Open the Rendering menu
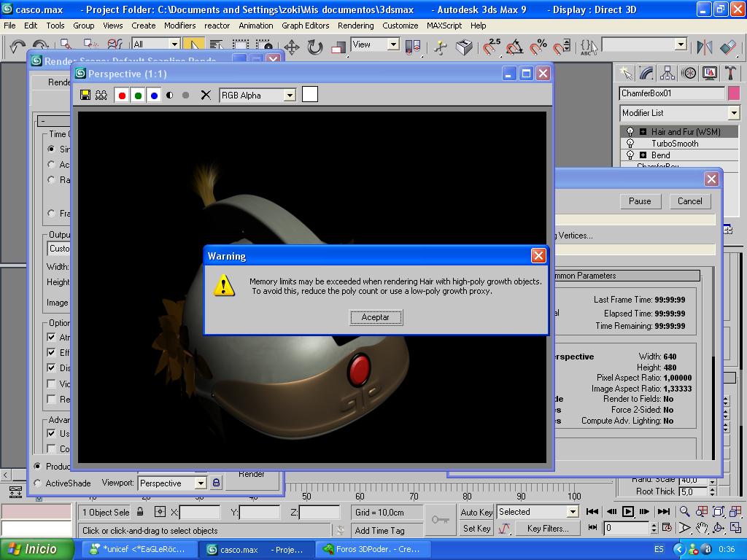This screenshot has height=560, width=747. pos(355,26)
